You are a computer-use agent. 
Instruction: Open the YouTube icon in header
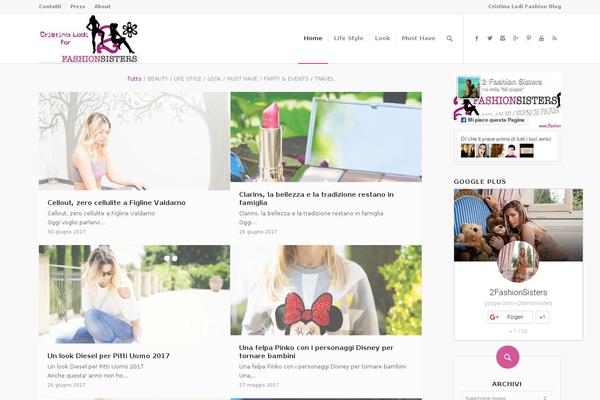pos(541,38)
